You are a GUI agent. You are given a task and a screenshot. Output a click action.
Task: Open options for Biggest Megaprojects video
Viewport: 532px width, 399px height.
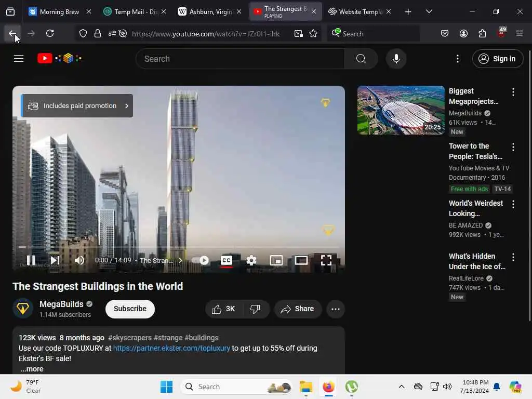click(x=513, y=91)
